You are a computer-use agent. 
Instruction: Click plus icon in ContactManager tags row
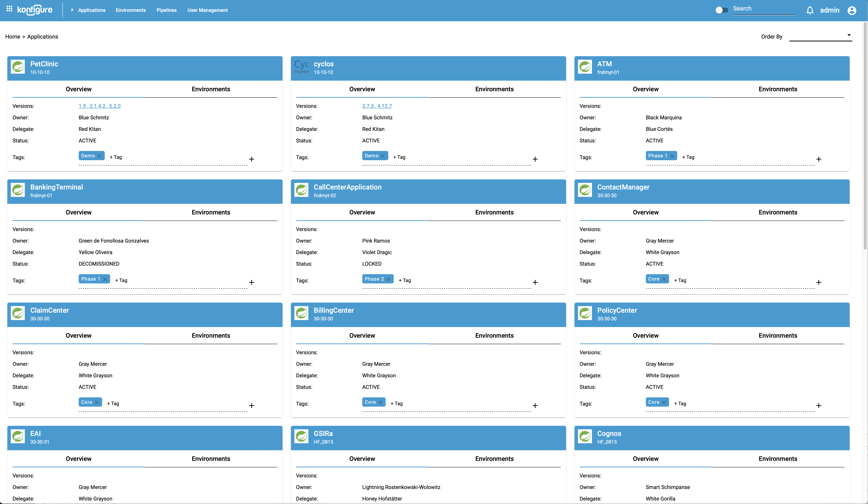[819, 283]
